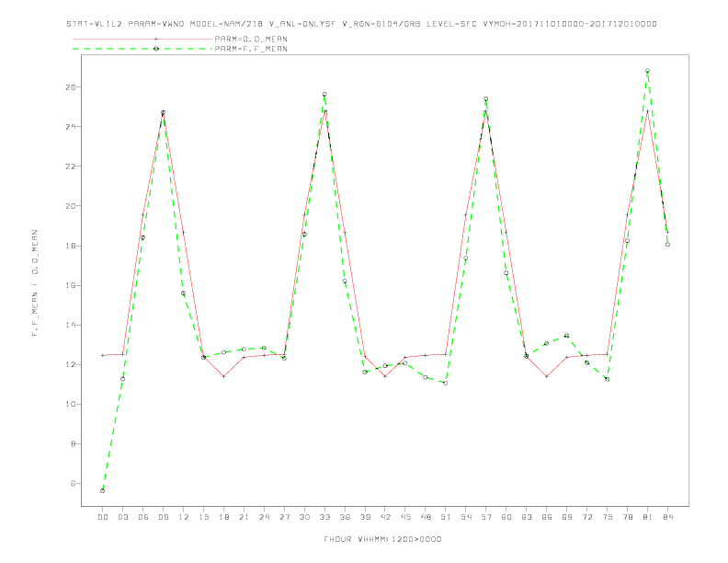Click the x-axis tick label 54
This screenshot has width=728, height=563.
click(466, 517)
